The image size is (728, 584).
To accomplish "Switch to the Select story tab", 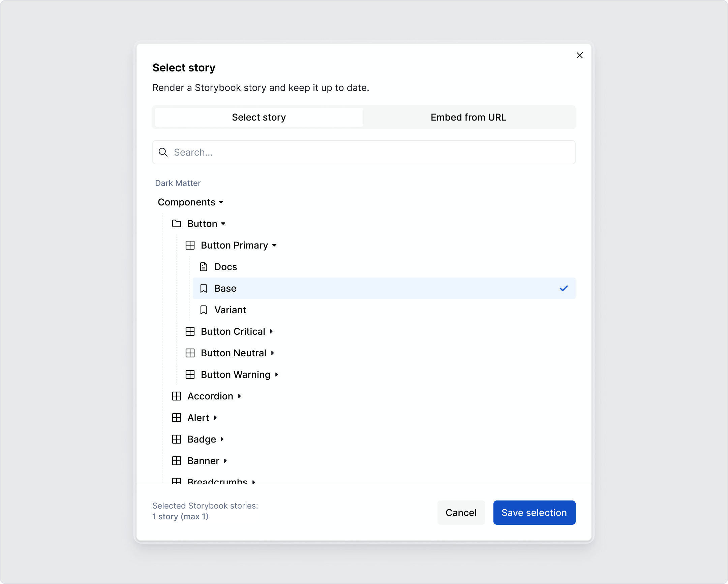I will pyautogui.click(x=258, y=117).
